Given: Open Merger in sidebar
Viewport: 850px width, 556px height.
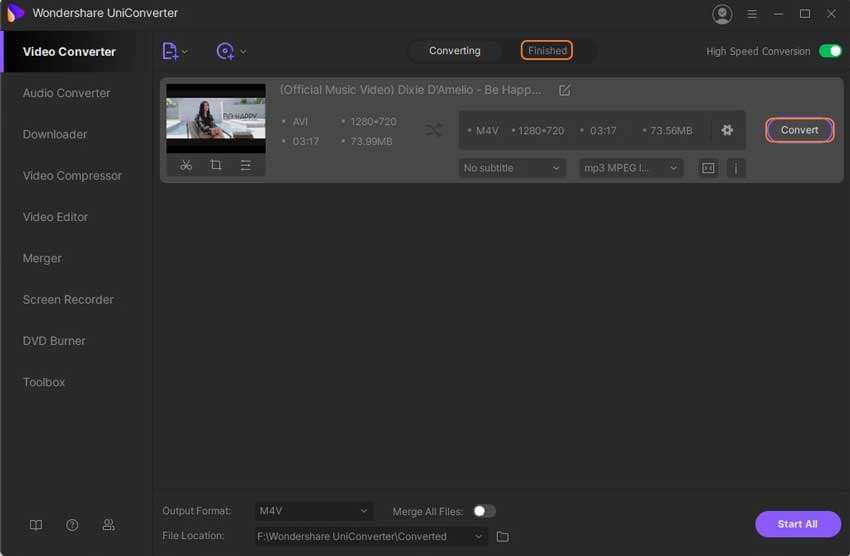Looking at the screenshot, I should tap(42, 258).
